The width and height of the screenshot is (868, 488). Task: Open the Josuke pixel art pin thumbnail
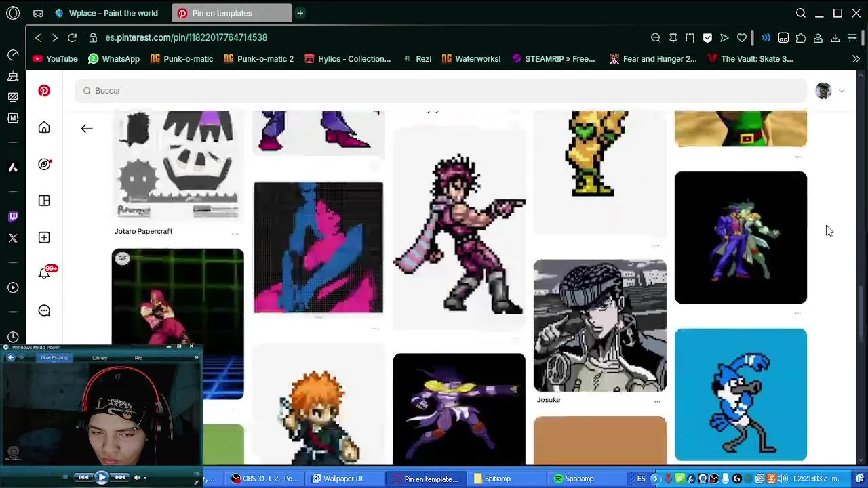click(599, 325)
